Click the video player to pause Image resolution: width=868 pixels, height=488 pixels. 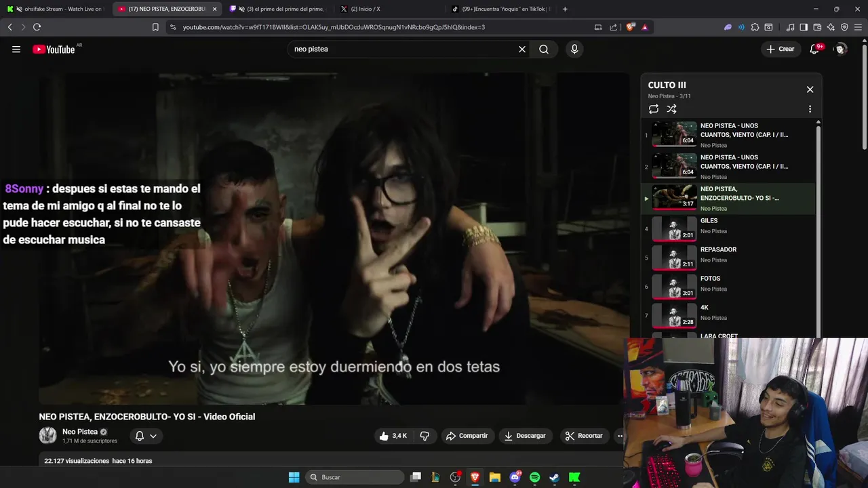pyautogui.click(x=334, y=239)
